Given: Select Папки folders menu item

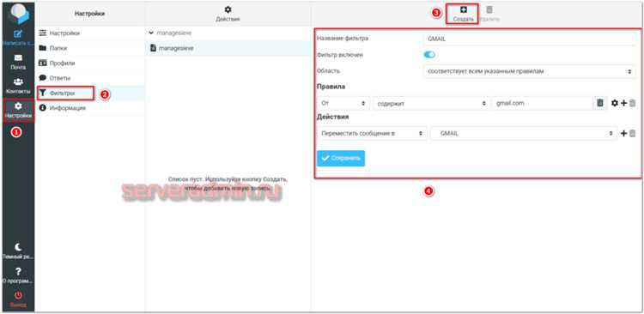Looking at the screenshot, I should point(90,48).
